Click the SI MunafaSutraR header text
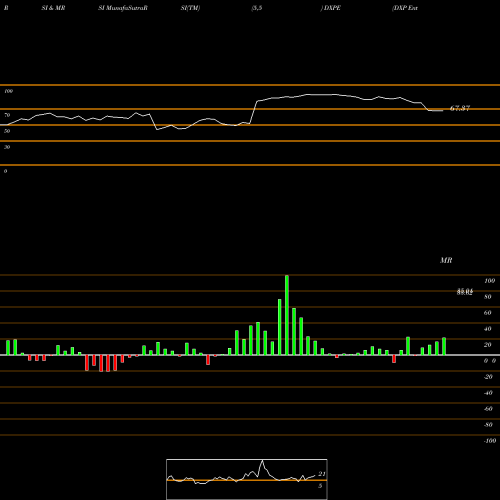 tap(123, 8)
